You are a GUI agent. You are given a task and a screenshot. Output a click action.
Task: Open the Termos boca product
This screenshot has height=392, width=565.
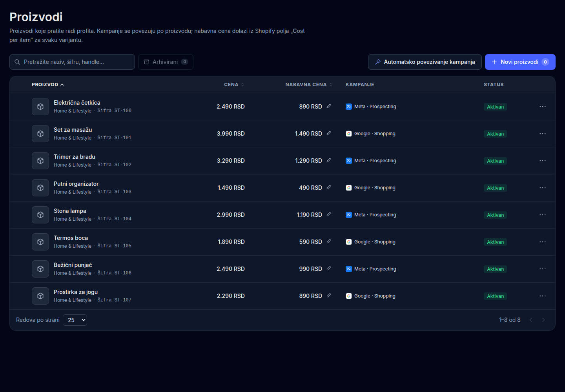pos(71,238)
